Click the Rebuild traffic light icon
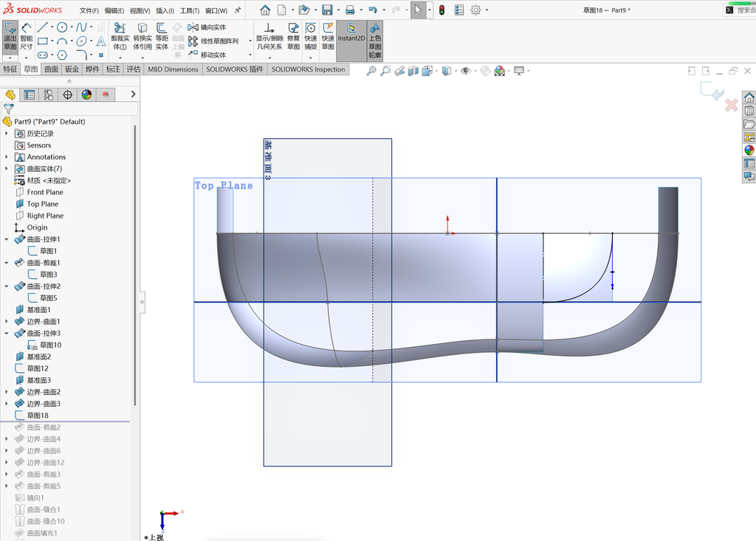The height and width of the screenshot is (541, 756). [441, 10]
